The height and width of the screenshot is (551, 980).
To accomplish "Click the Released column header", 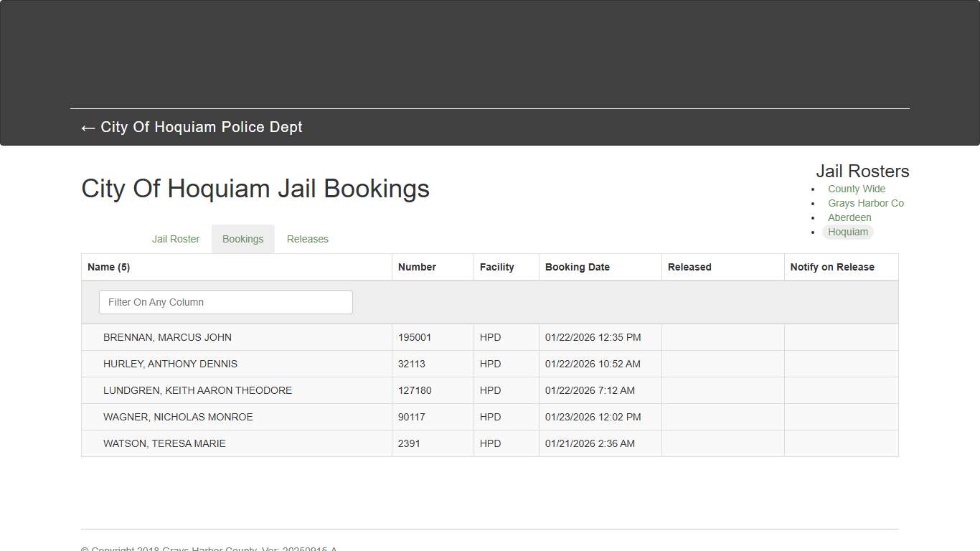I will (x=689, y=266).
